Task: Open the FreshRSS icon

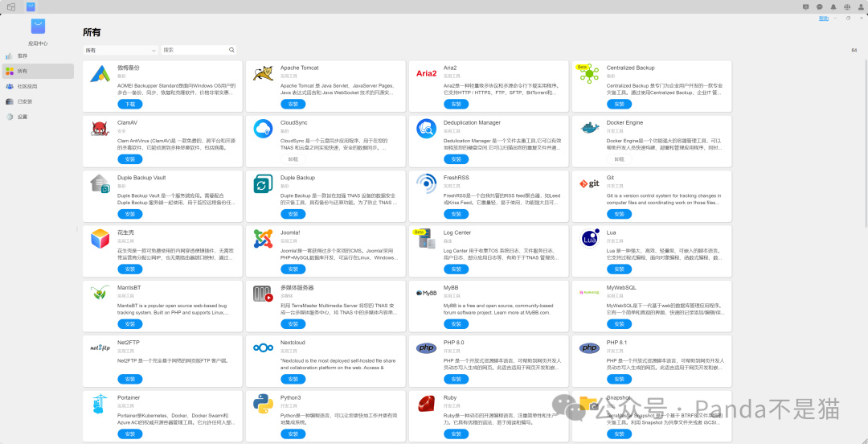Action: point(426,183)
